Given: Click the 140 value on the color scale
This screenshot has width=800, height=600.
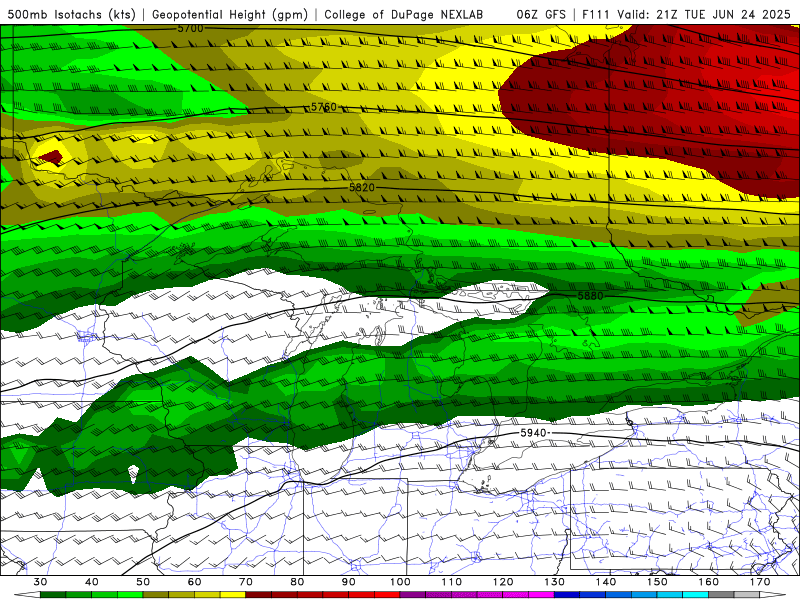Looking at the screenshot, I should click(606, 582).
